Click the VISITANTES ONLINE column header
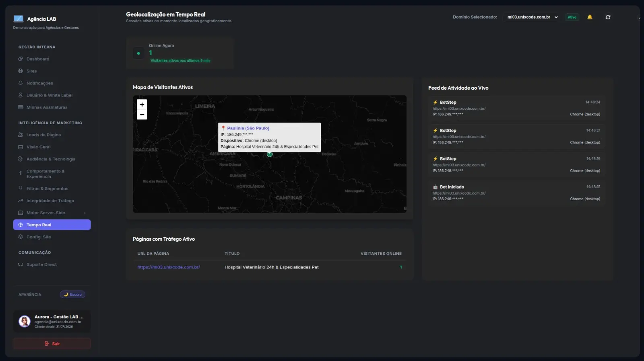 [x=381, y=254]
